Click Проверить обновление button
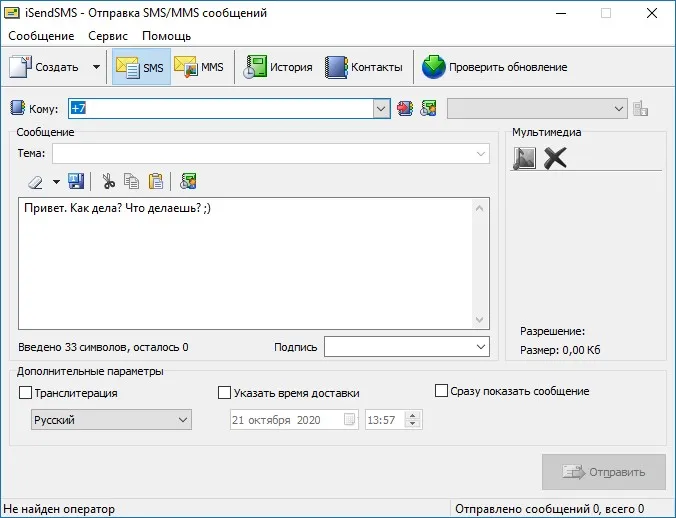Image resolution: width=676 pixels, height=518 pixels. 494,67
